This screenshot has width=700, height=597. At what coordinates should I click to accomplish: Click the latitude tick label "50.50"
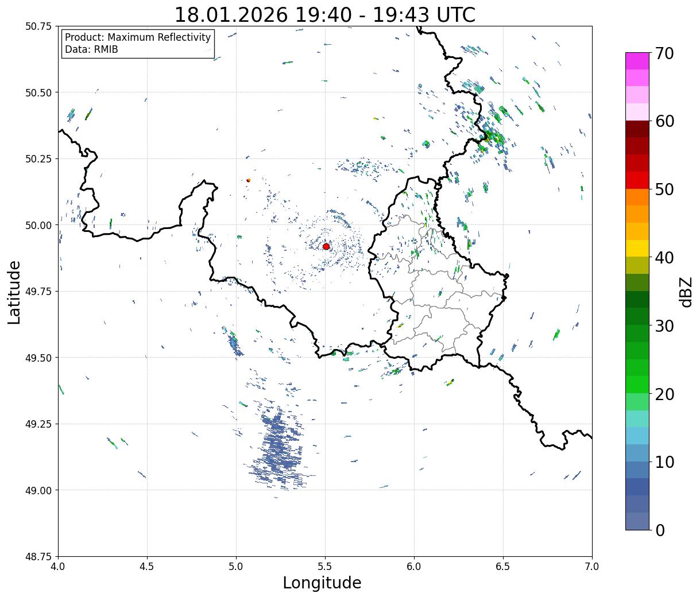[38, 92]
